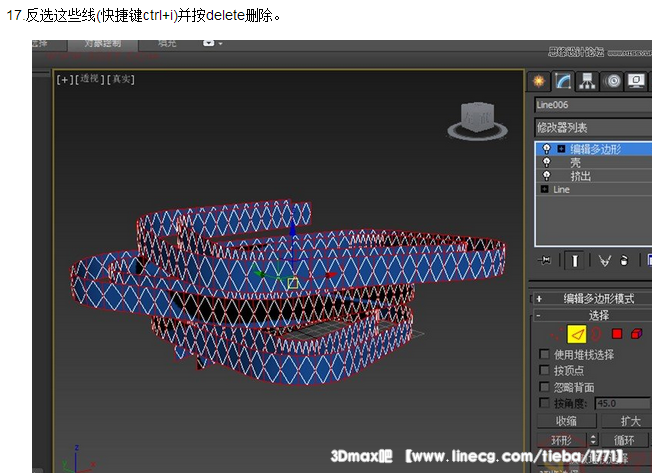The image size is (652, 473).
Task: Click the 循环 button
Action: click(625, 440)
